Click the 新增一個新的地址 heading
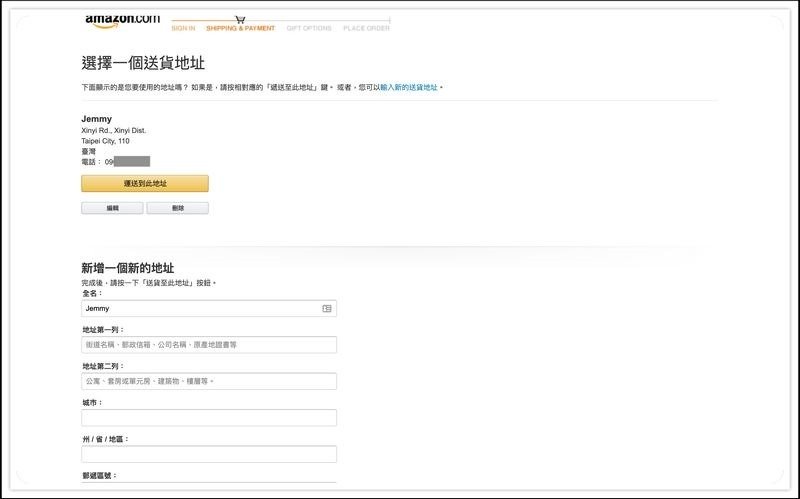The width and height of the screenshot is (800, 499). 128,268
